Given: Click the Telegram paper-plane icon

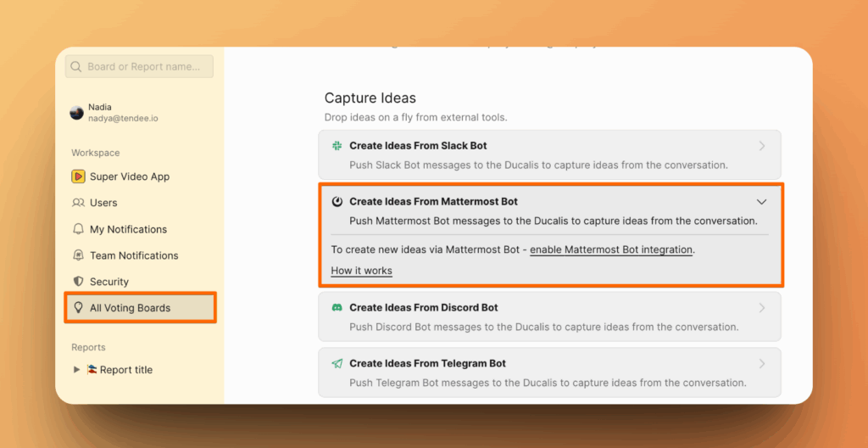Looking at the screenshot, I should point(337,363).
